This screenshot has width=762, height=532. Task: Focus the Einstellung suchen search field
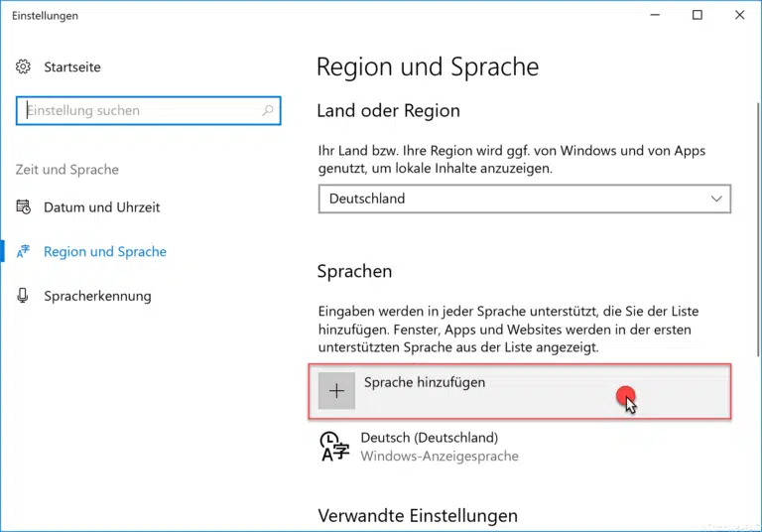(139, 111)
